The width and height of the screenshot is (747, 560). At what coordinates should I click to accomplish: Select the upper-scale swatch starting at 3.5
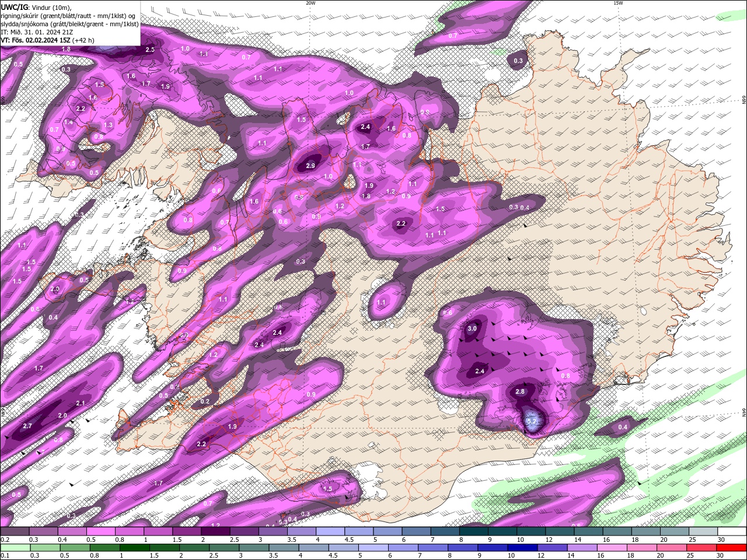pos(302,531)
